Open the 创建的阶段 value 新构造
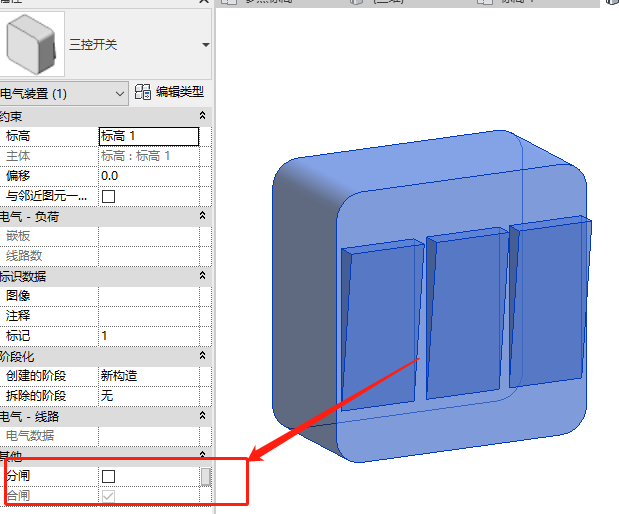Viewport: 619px width, 514px height. (x=148, y=376)
